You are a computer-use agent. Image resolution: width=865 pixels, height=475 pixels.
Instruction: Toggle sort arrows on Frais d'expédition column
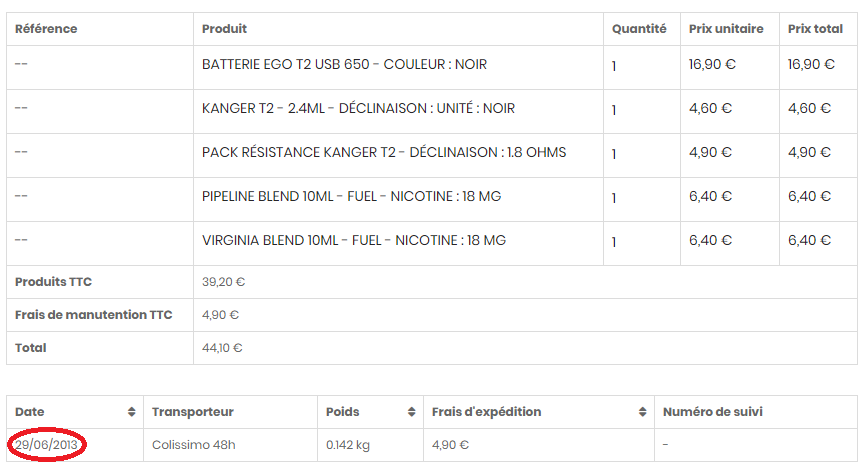pyautogui.click(x=643, y=412)
